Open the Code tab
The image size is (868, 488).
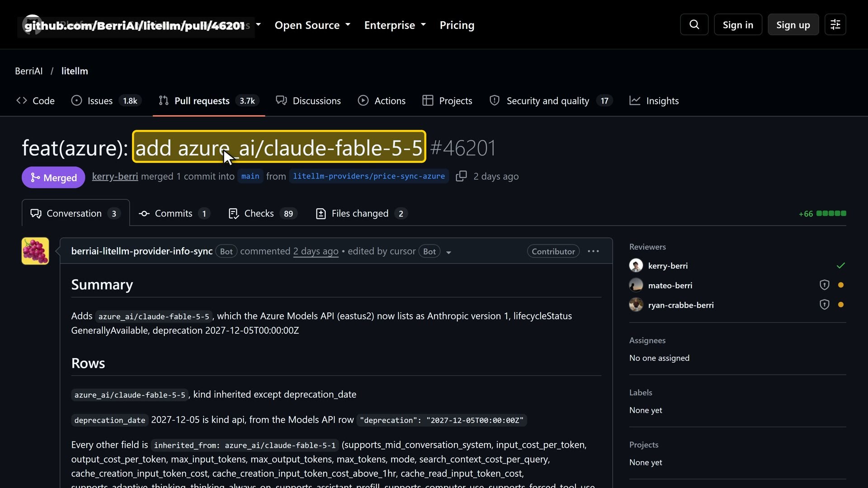[x=35, y=101]
